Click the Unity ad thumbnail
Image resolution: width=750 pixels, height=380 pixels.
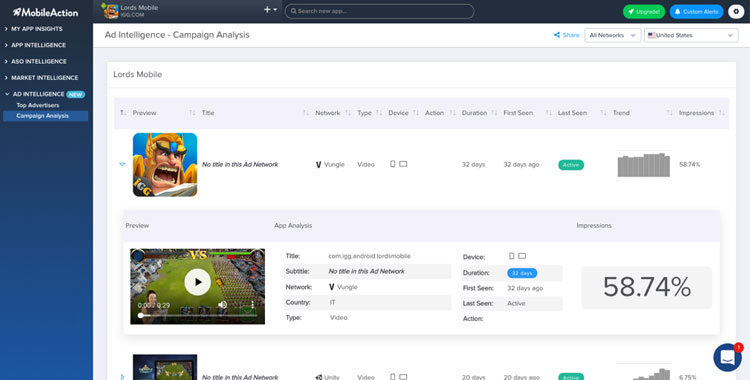[x=165, y=367]
